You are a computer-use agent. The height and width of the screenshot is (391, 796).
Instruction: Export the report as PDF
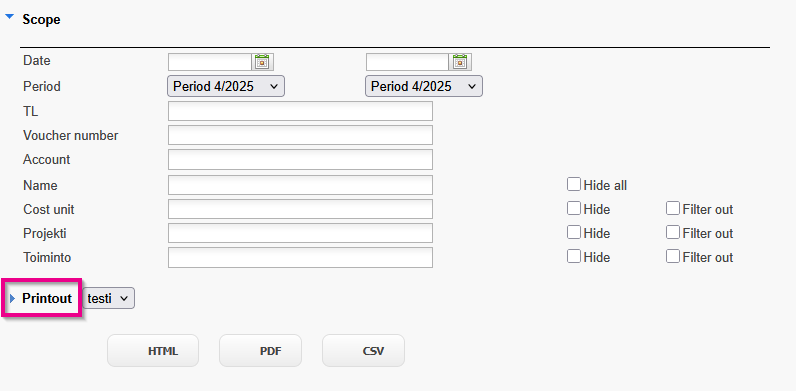pyautogui.click(x=260, y=351)
